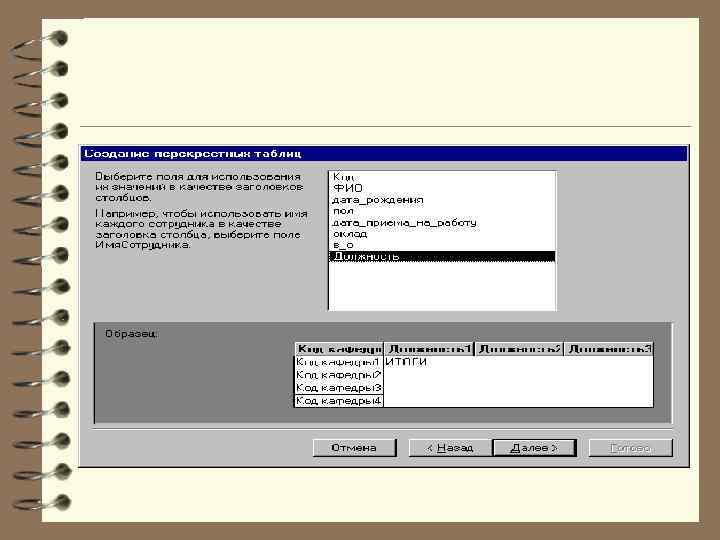
Task: Choose the пол field in list
Action: [x=442, y=211]
